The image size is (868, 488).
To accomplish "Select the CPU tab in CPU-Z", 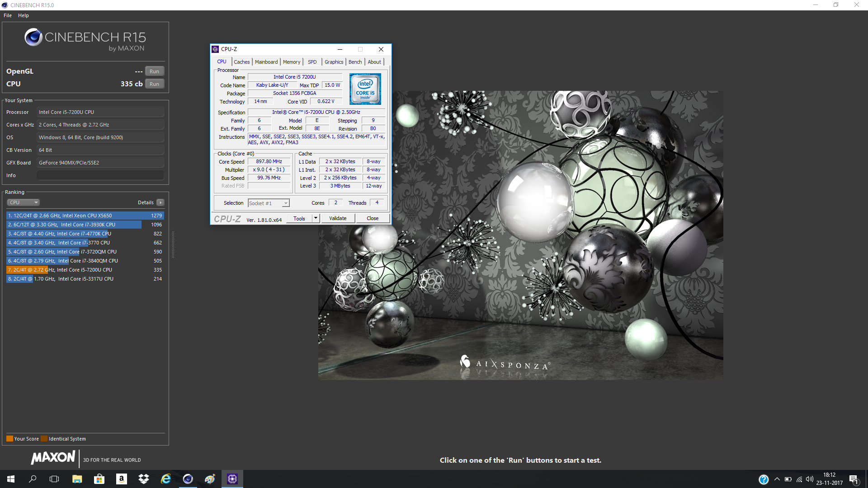I will tap(222, 61).
